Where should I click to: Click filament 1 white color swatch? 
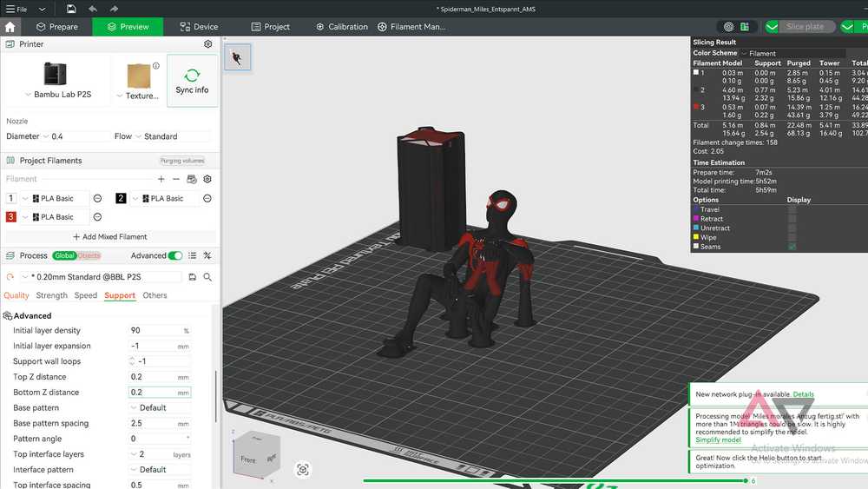(x=11, y=198)
